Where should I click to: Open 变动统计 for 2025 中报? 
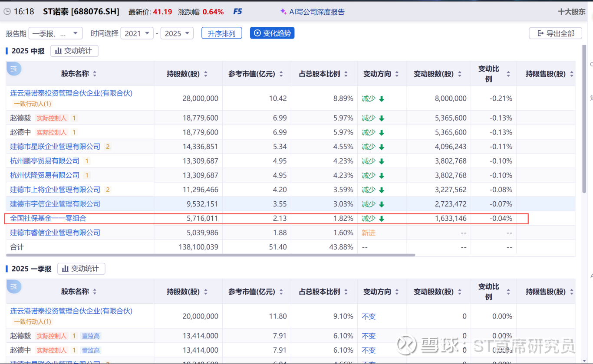[x=74, y=51]
